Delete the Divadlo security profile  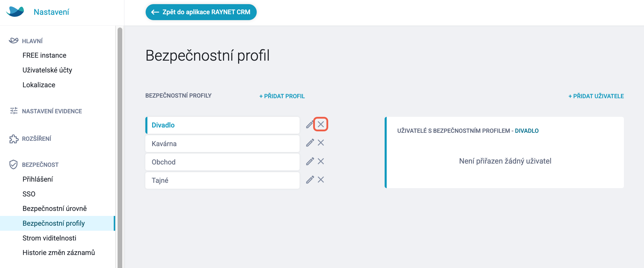(321, 124)
